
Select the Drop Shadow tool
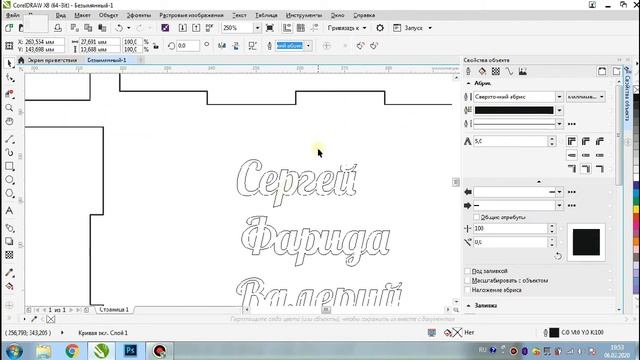pyautogui.click(x=10, y=241)
